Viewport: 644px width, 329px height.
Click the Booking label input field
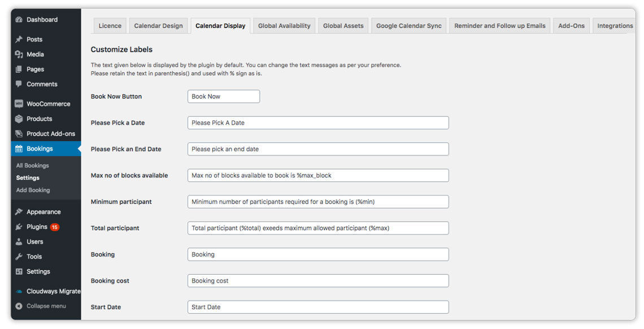point(318,254)
